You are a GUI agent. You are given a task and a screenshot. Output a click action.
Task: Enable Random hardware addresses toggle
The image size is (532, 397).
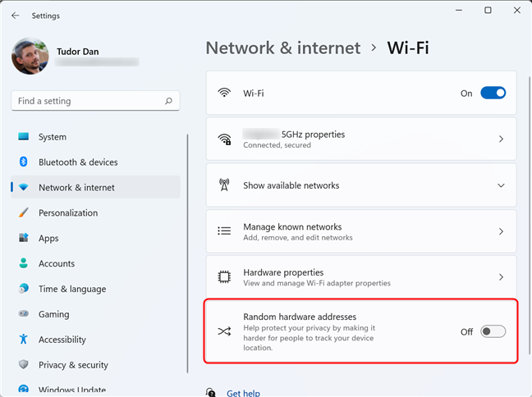[x=493, y=331]
